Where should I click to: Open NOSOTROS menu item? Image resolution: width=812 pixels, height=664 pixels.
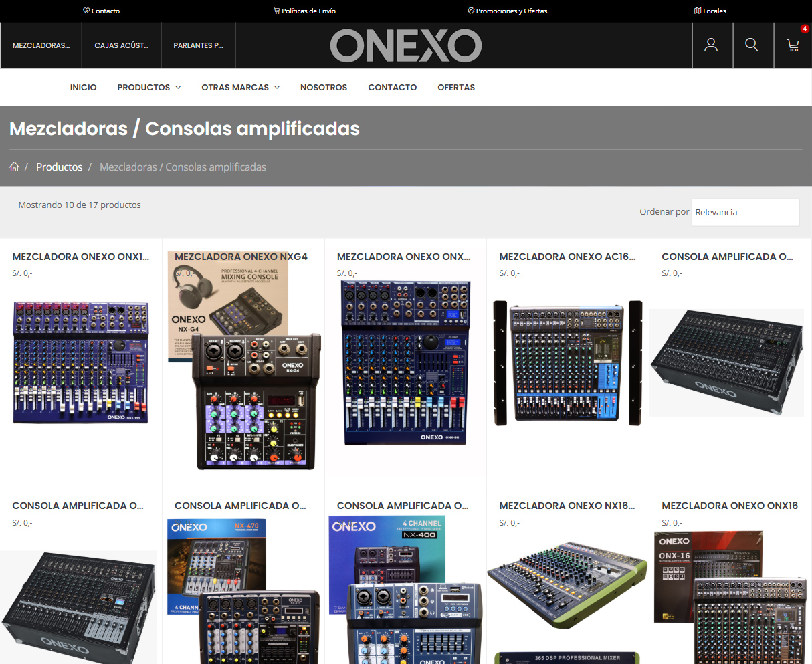pyautogui.click(x=324, y=87)
